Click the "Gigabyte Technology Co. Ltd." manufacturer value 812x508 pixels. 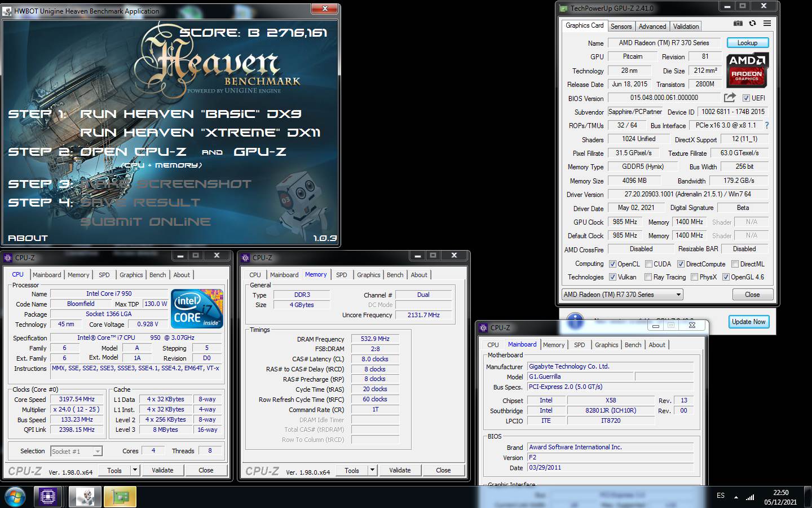(x=610, y=366)
